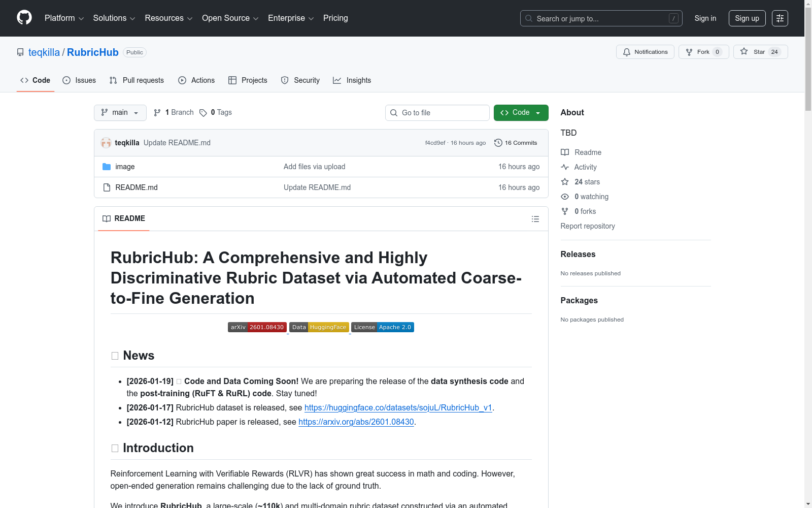Click the book icon on README tab
This screenshot has width=812, height=508.
tap(107, 218)
